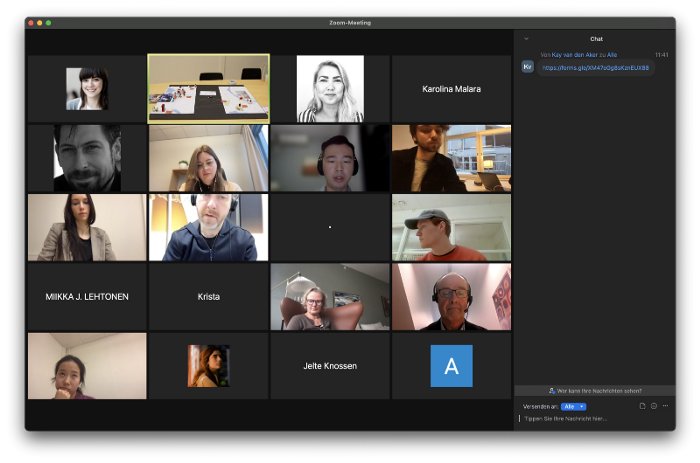The image size is (700, 463).
Task: Click the Chat panel title
Action: click(596, 39)
